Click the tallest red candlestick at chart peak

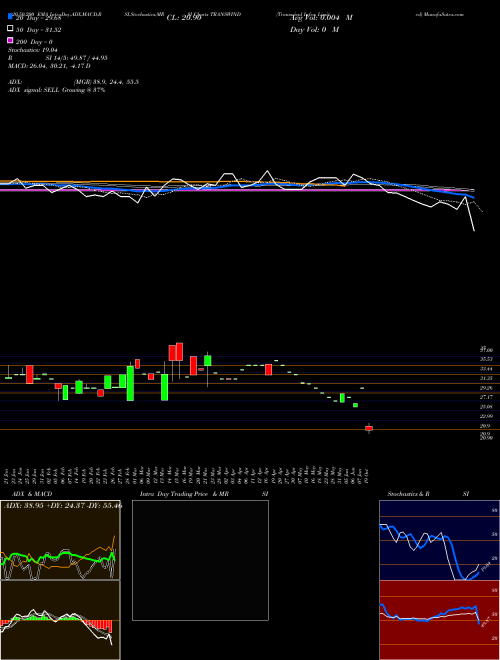179,352
